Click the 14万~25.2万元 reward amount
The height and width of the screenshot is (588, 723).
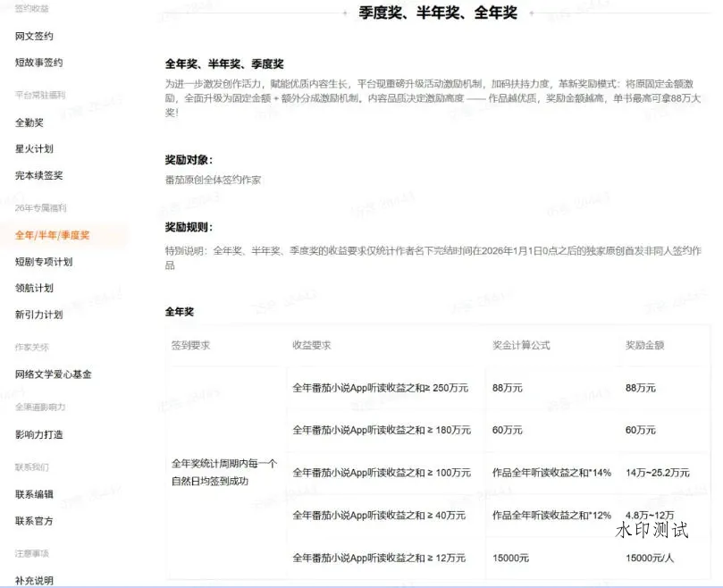click(658, 473)
